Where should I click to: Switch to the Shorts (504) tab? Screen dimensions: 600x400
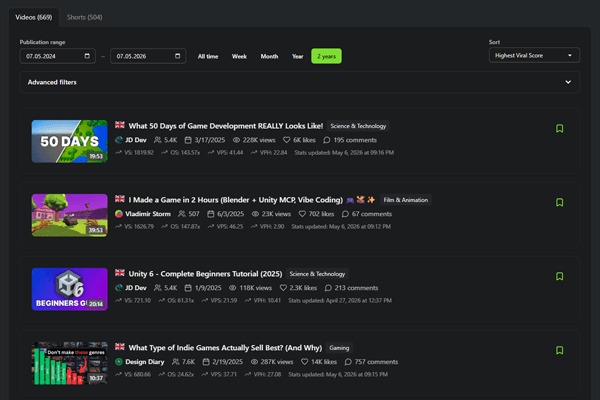pyautogui.click(x=85, y=17)
